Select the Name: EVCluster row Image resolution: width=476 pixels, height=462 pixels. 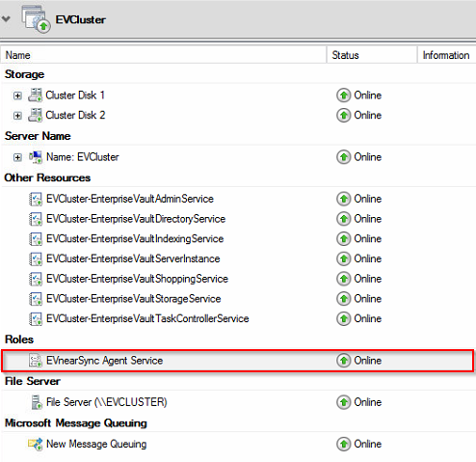238,157
